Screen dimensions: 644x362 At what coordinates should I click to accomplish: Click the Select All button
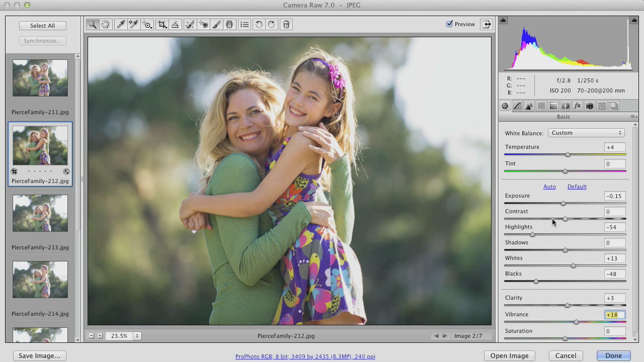click(42, 26)
